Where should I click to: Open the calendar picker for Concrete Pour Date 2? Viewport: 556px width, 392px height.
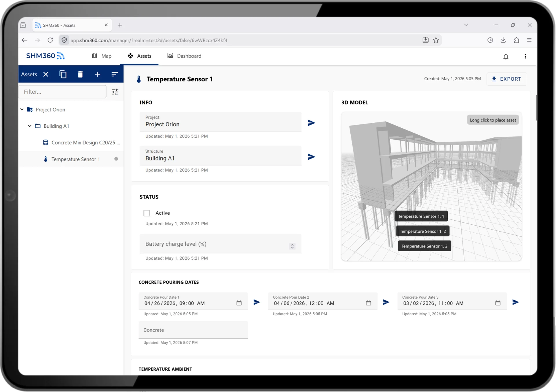(368, 303)
